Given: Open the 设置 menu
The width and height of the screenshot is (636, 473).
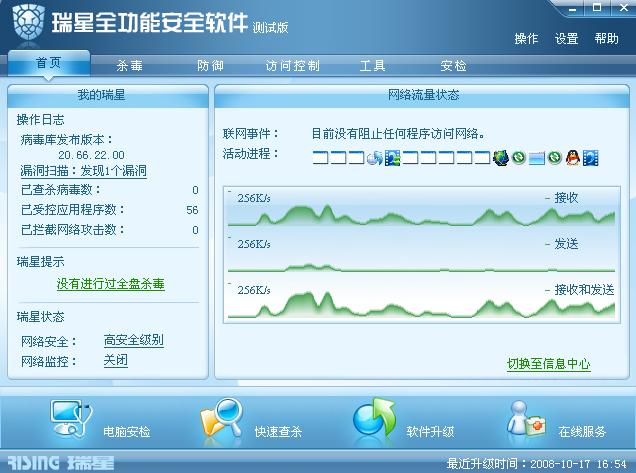Looking at the screenshot, I should [566, 39].
